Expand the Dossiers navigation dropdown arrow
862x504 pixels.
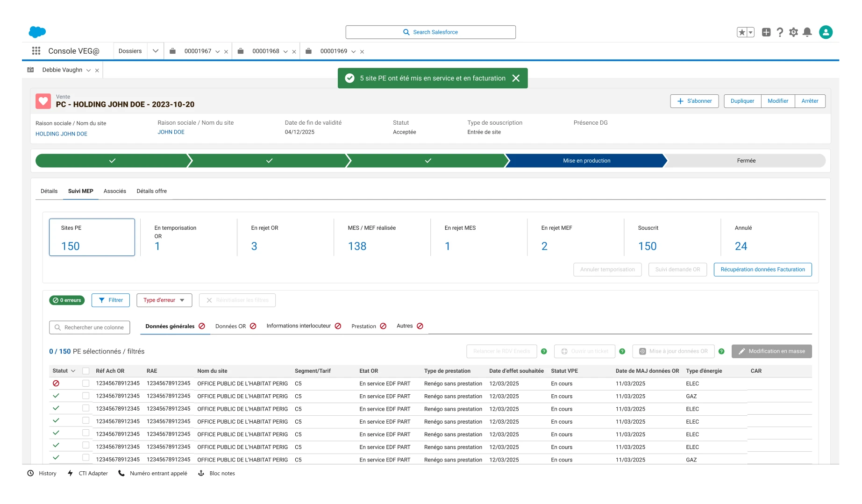(x=156, y=51)
